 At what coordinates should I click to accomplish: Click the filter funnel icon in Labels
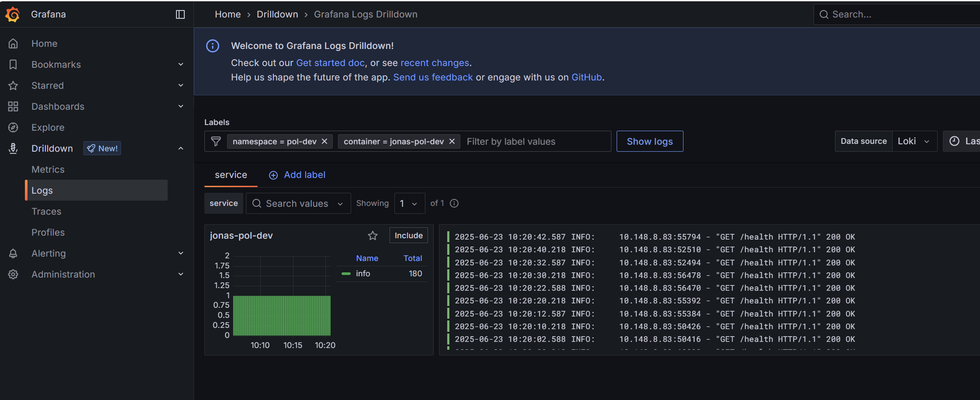(x=216, y=141)
